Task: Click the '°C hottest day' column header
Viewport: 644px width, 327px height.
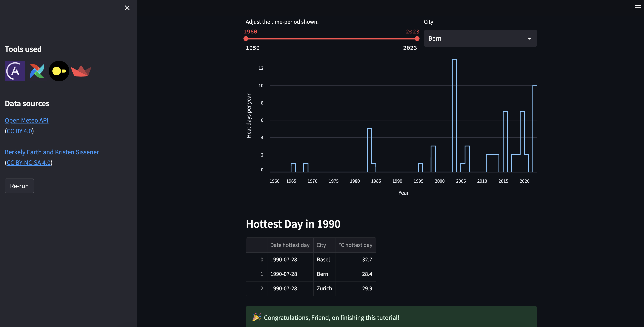Action: [355, 245]
